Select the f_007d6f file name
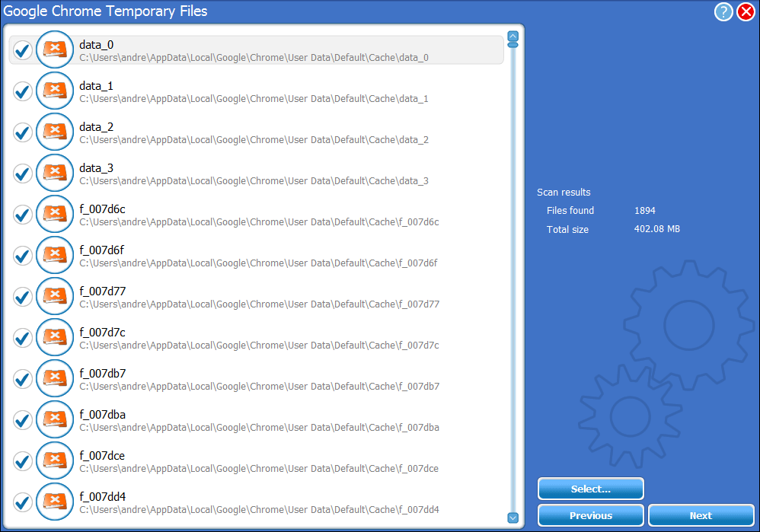Image resolution: width=760 pixels, height=532 pixels. tap(102, 250)
